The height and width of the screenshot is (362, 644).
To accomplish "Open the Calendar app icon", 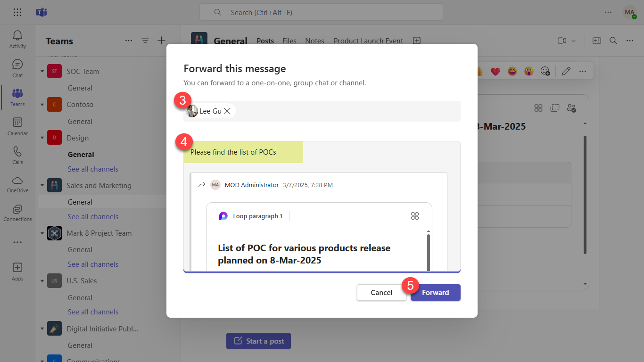I will pyautogui.click(x=17, y=126).
